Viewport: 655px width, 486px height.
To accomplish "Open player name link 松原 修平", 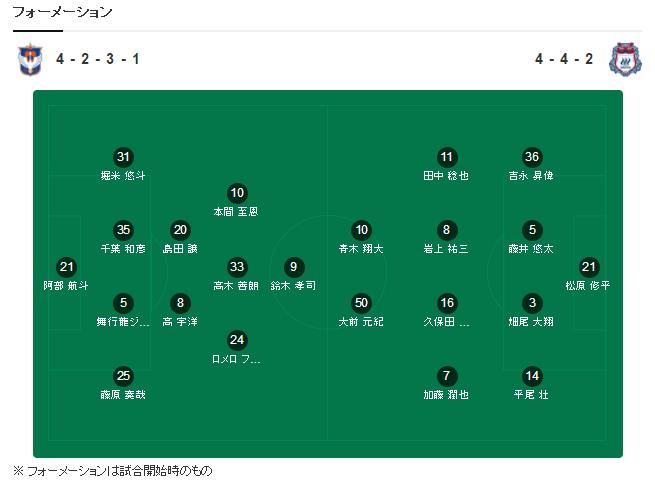I will (x=588, y=285).
